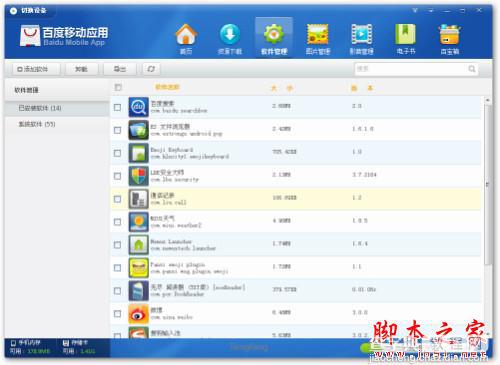
Task: Open the video management film icon
Action: [x=362, y=34]
